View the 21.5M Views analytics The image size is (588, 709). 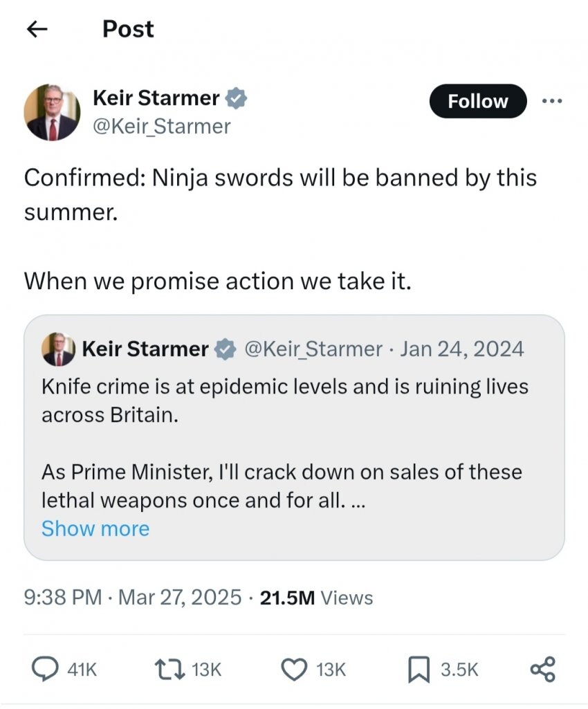316,598
